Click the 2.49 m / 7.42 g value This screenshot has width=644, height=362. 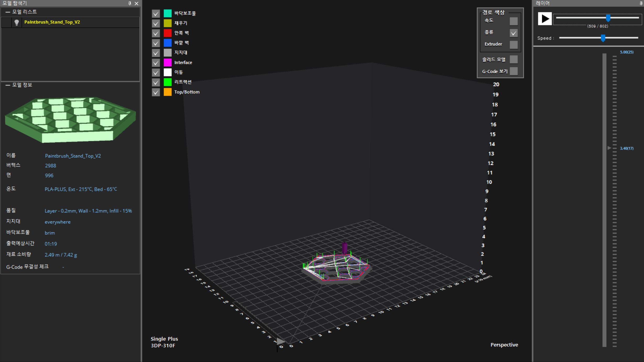61,255
